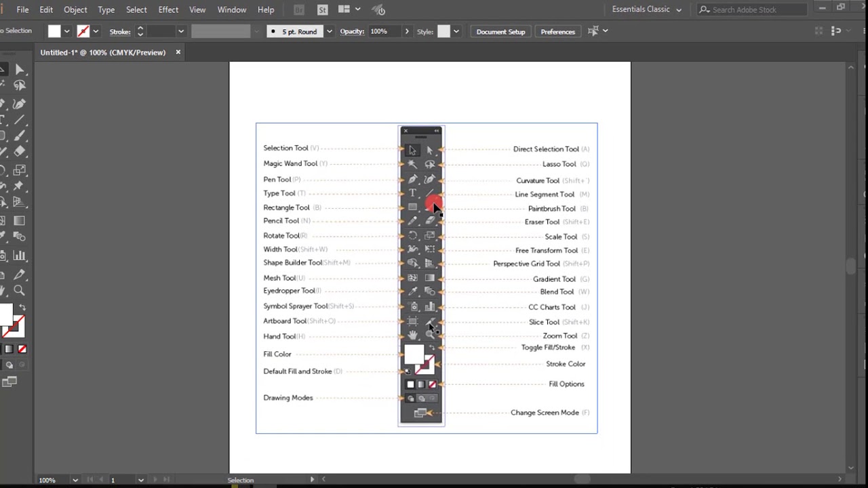Click the change screen mode icon

[x=9, y=382]
